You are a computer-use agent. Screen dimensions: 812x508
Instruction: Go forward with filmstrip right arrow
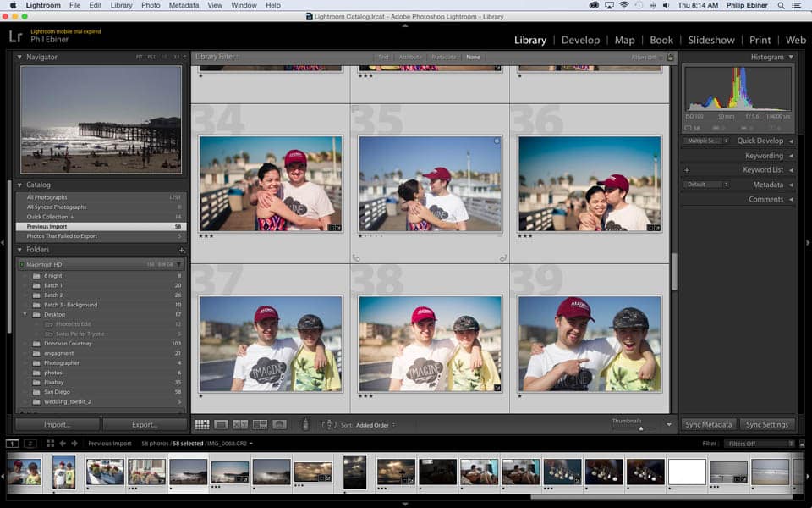click(x=74, y=444)
